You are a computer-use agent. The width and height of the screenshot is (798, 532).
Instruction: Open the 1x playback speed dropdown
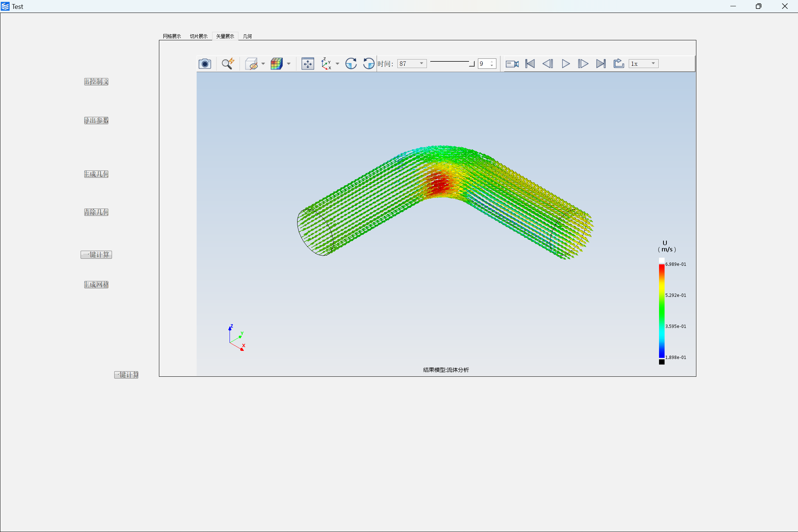pos(644,64)
